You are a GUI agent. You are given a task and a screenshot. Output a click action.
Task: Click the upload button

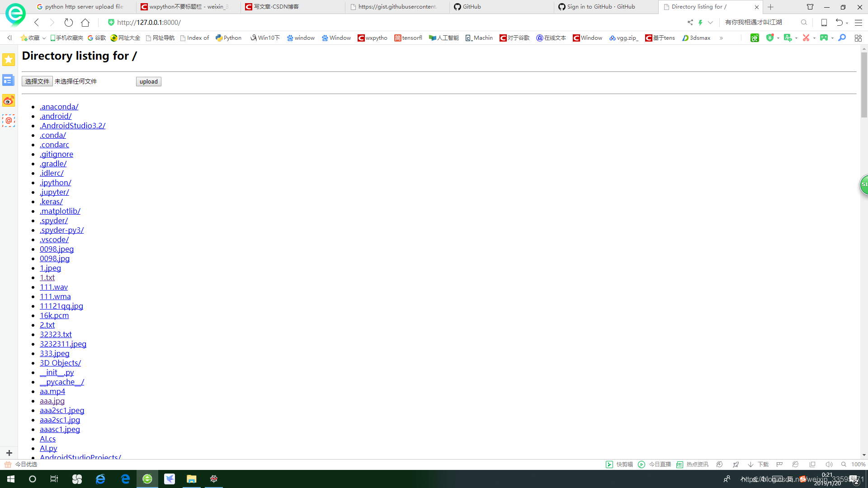pos(148,81)
